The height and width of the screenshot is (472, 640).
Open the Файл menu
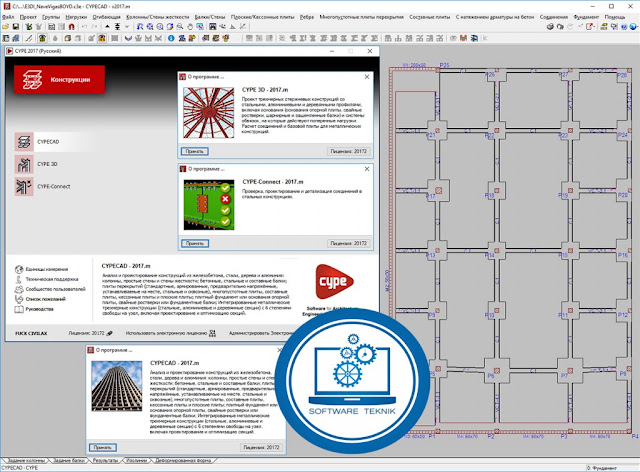(x=8, y=17)
